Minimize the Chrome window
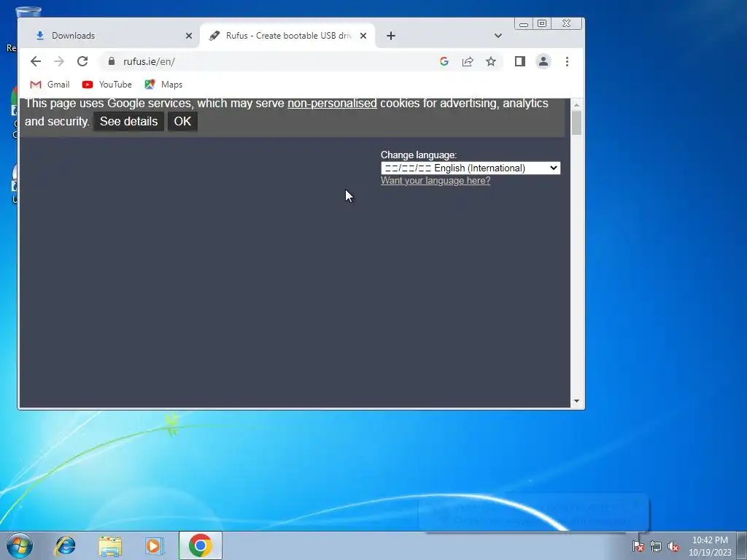The image size is (747, 560). 524,24
